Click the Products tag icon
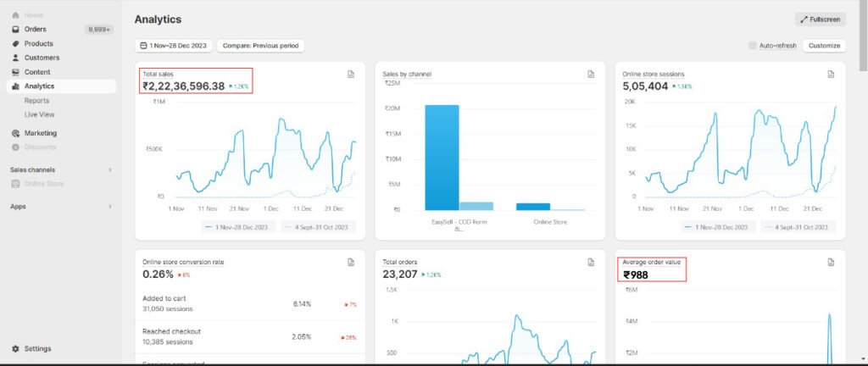The height and width of the screenshot is (366, 868). pos(16,44)
